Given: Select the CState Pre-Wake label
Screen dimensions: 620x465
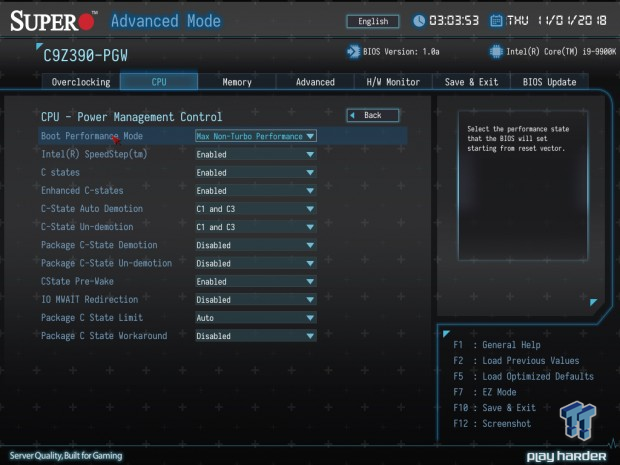Looking at the screenshot, I should [77, 282].
